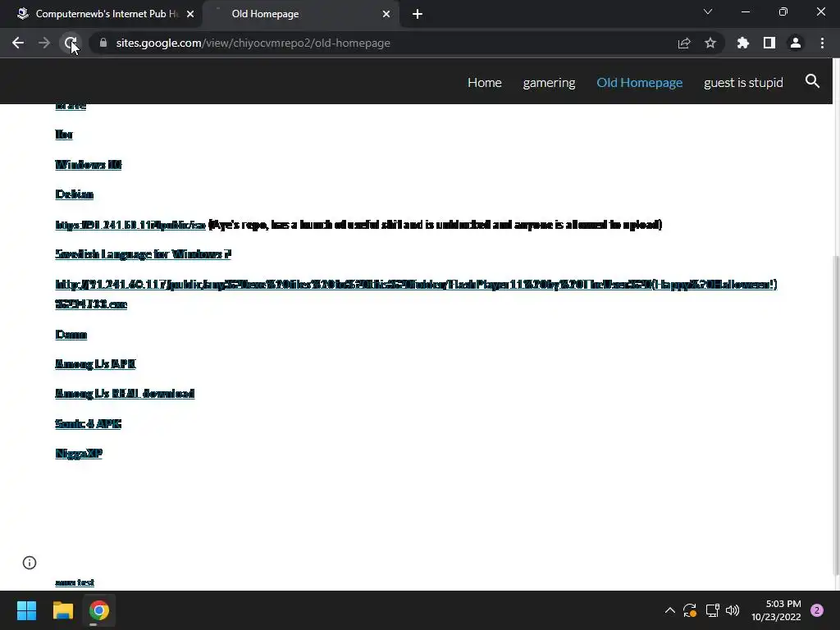Open Chrome's three-dot menu
This screenshot has height=630, width=840.
pos(822,43)
